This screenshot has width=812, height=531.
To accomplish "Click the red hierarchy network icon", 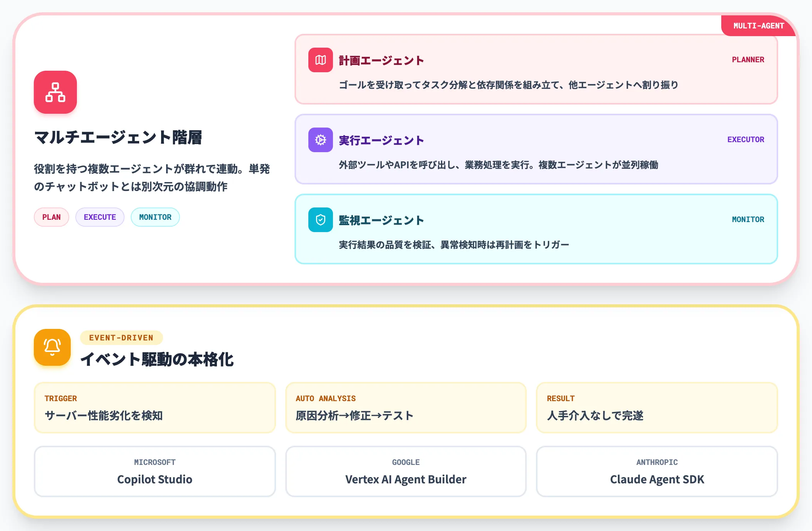I will click(55, 92).
